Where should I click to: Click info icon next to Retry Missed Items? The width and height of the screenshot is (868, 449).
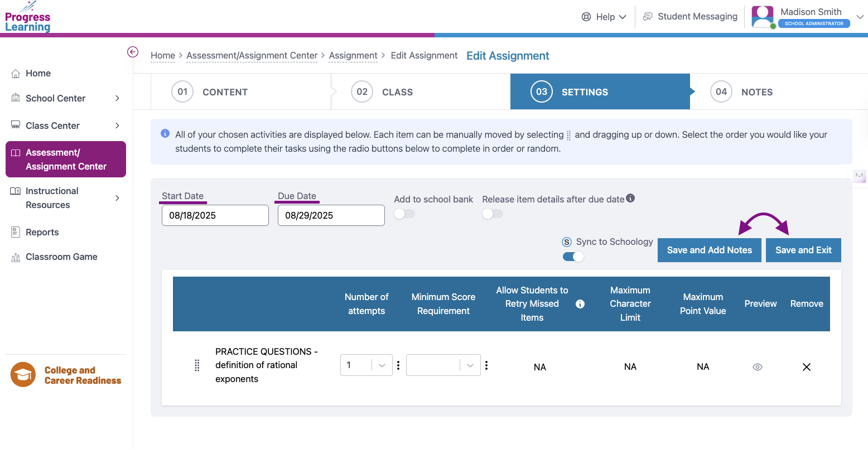pyautogui.click(x=580, y=304)
